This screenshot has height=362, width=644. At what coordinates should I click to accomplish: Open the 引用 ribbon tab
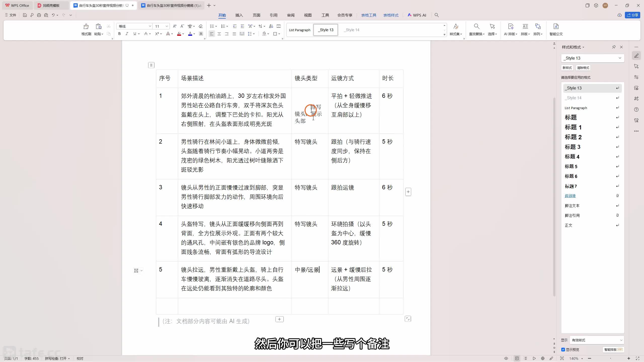(273, 15)
